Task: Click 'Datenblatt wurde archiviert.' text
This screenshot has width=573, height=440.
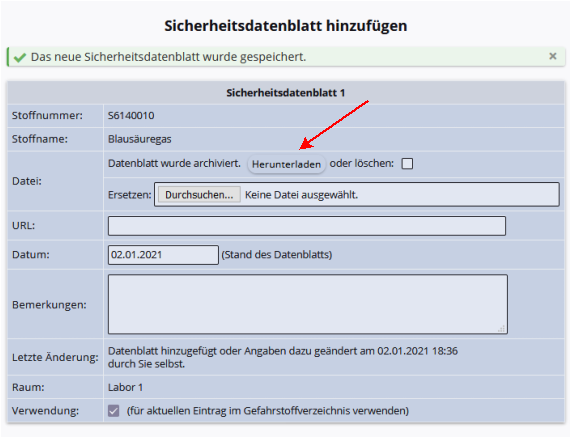Action: tap(174, 163)
